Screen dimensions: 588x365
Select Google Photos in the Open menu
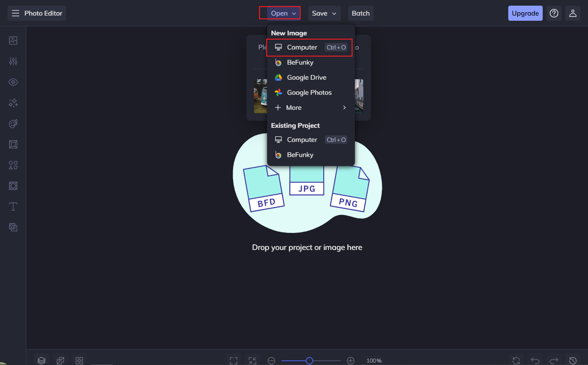point(309,92)
